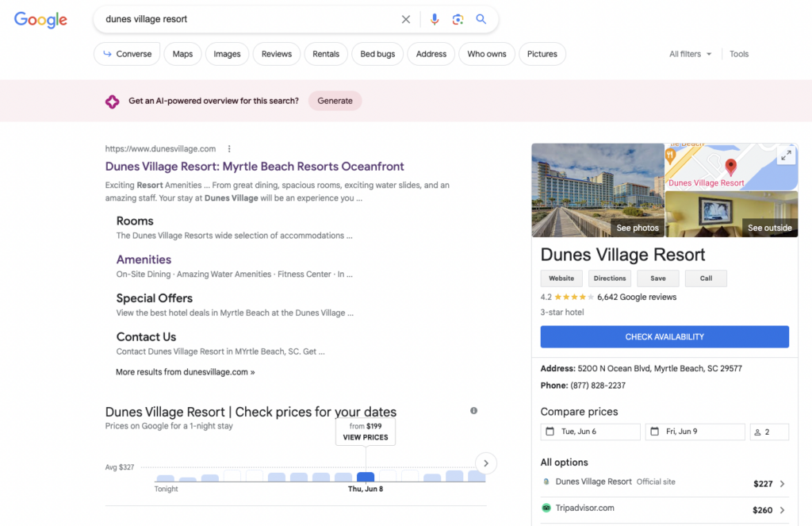
Task: Click More results from dunesvillage.com
Action: coord(186,372)
